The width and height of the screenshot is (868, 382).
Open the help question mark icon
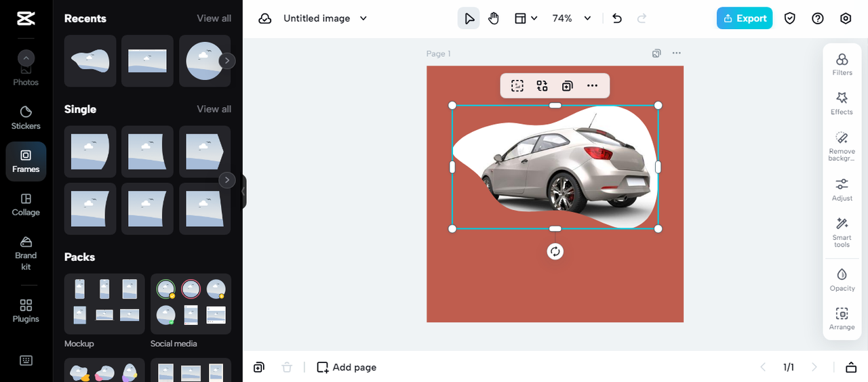[818, 18]
